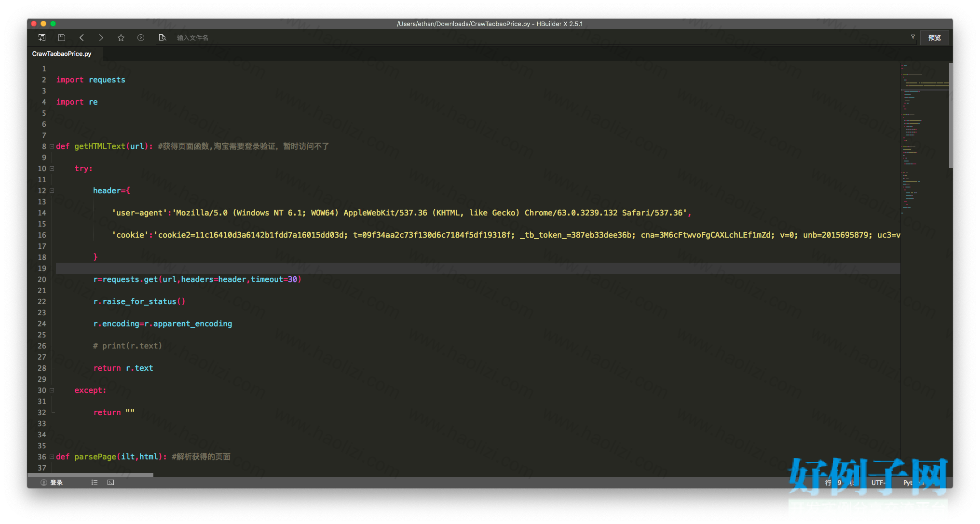Click the new file icon in toolbar
Image resolution: width=980 pixels, height=524 pixels.
tap(42, 38)
